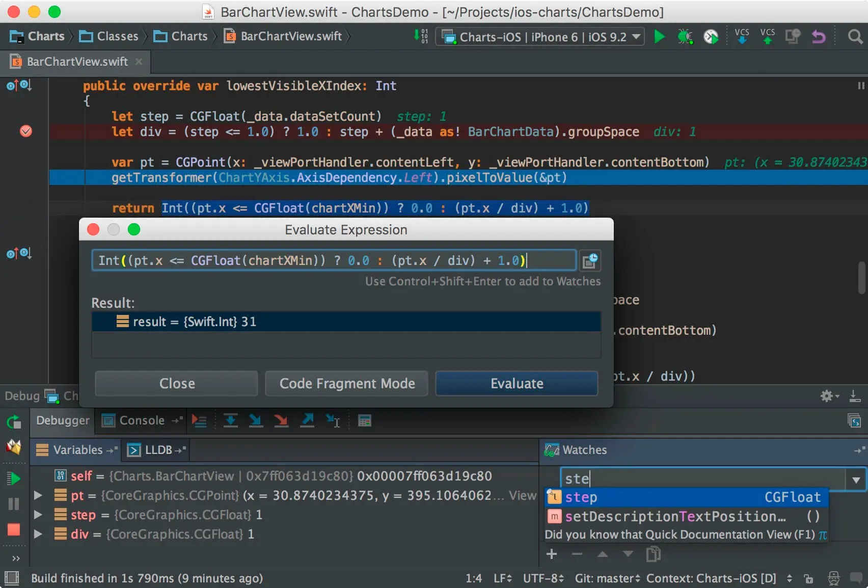Click the Make Project build icon
The width and height of the screenshot is (868, 588).
click(421, 36)
